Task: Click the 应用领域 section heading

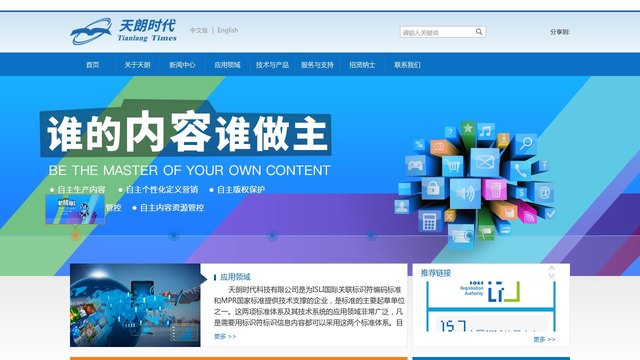Action: [x=235, y=277]
